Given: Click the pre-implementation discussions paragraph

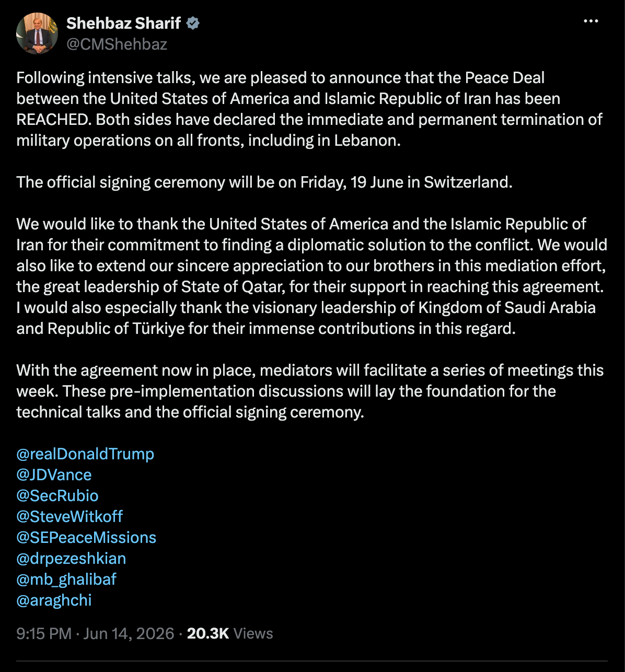Looking at the screenshot, I should click(310, 391).
